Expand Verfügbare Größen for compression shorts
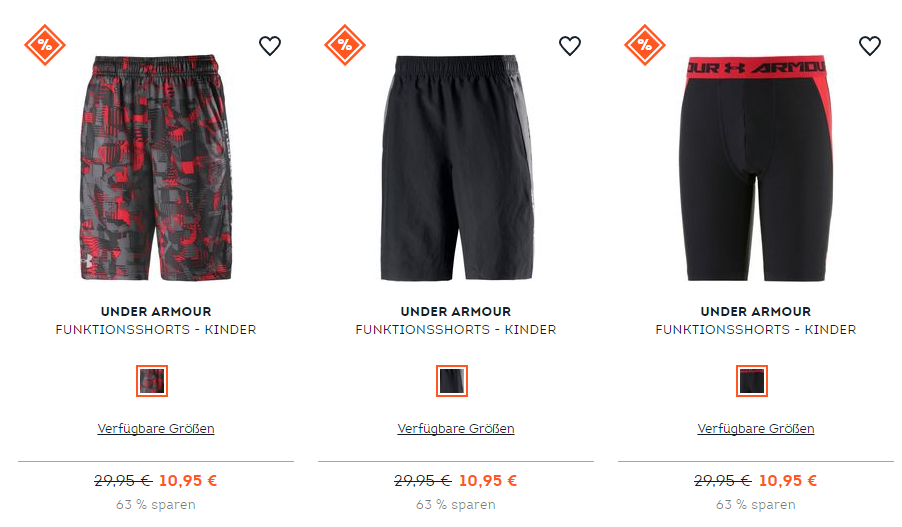Viewport: 902px width, 527px height. tap(756, 429)
